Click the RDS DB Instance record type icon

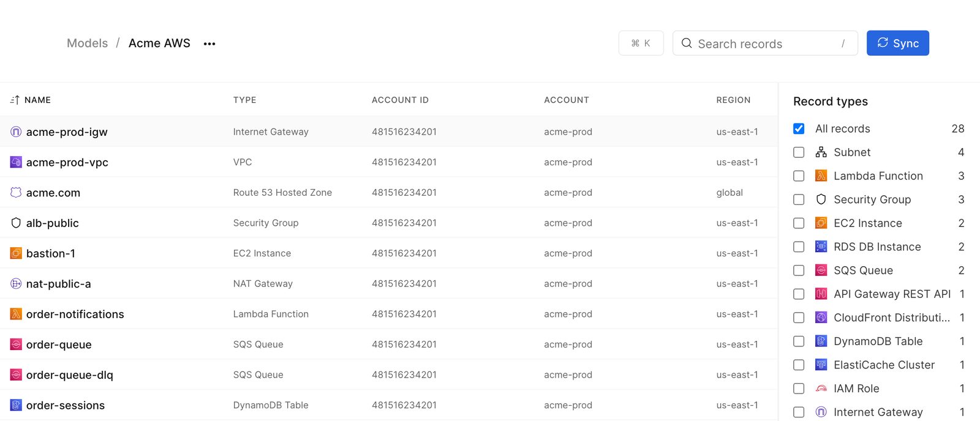[x=821, y=247]
